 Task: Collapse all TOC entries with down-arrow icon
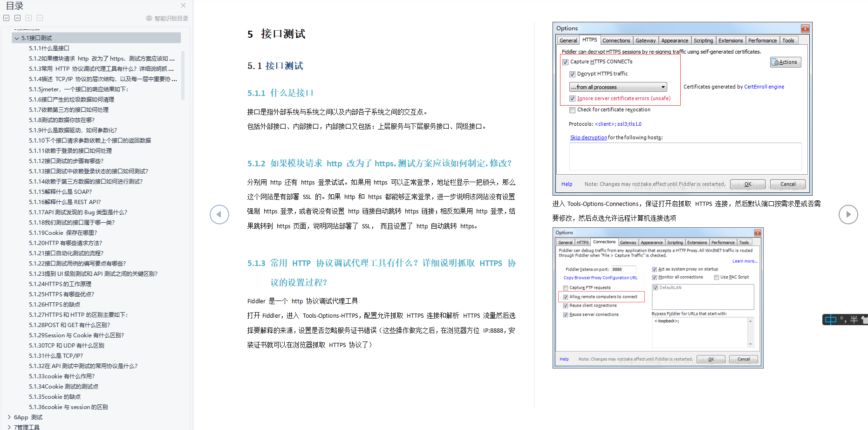click(6, 18)
